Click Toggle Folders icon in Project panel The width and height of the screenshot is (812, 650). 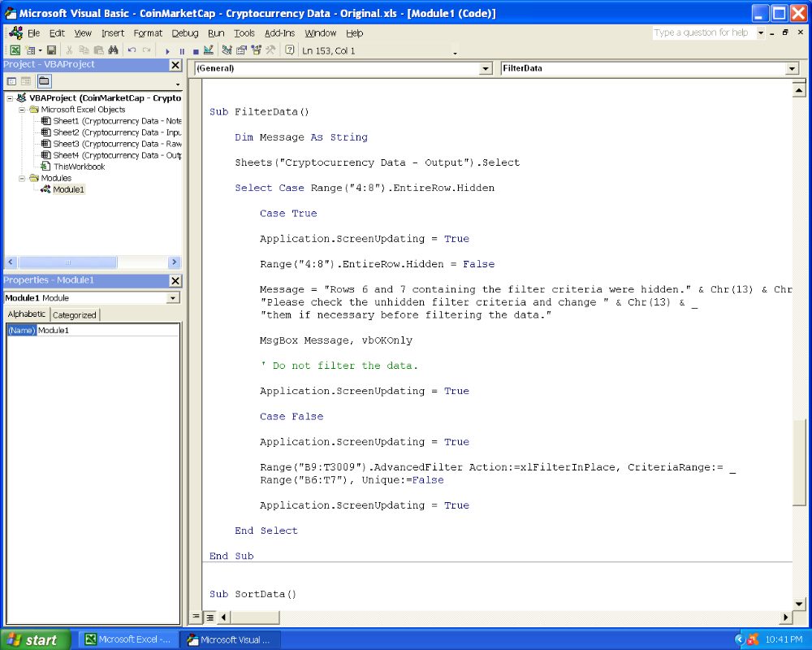pos(44,81)
